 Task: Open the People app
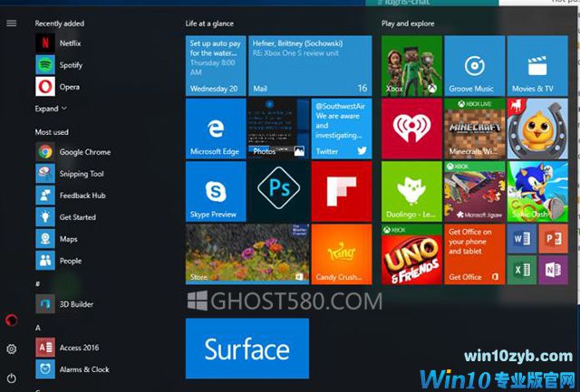pyautogui.click(x=45, y=261)
